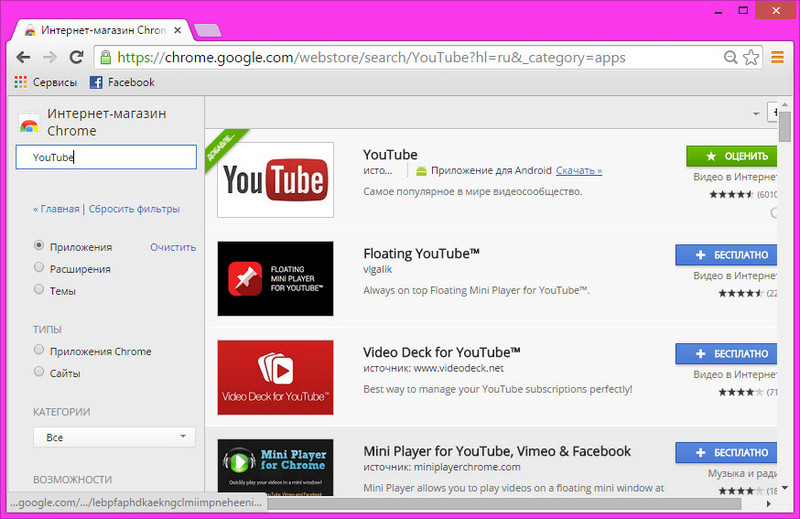The image size is (800, 519).
Task: Click Бесплатно button for Video Deck
Action: point(726,354)
